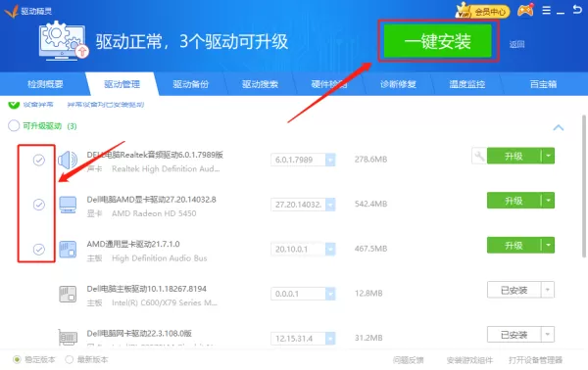The width and height of the screenshot is (588, 370).
Task: Open the arrow beside network card 已安装
Action: [548, 334]
